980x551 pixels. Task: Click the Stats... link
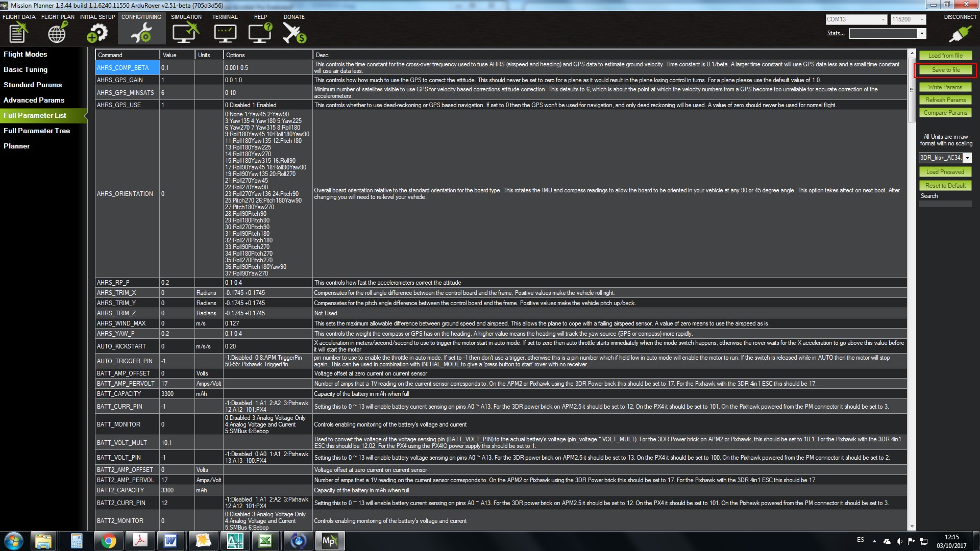tap(836, 33)
